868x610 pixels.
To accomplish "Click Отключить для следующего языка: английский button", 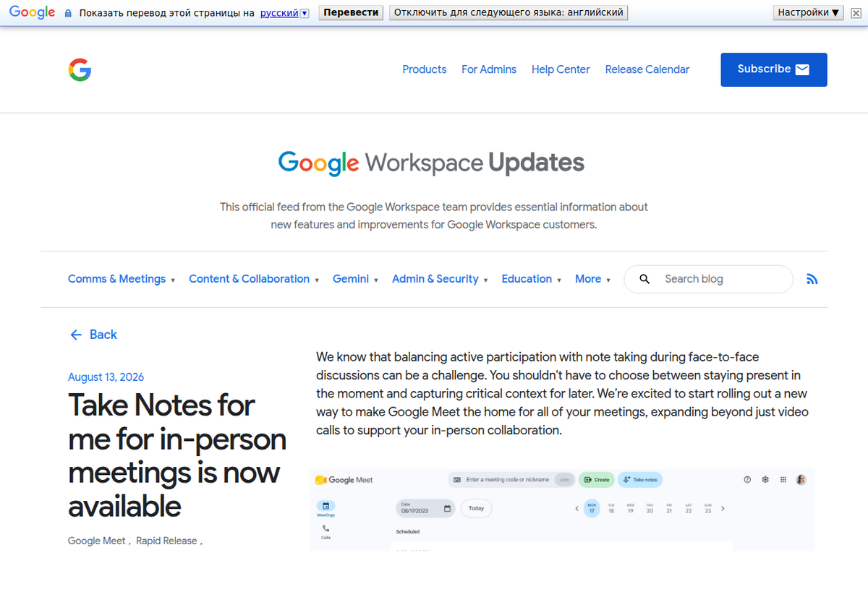I will [509, 12].
